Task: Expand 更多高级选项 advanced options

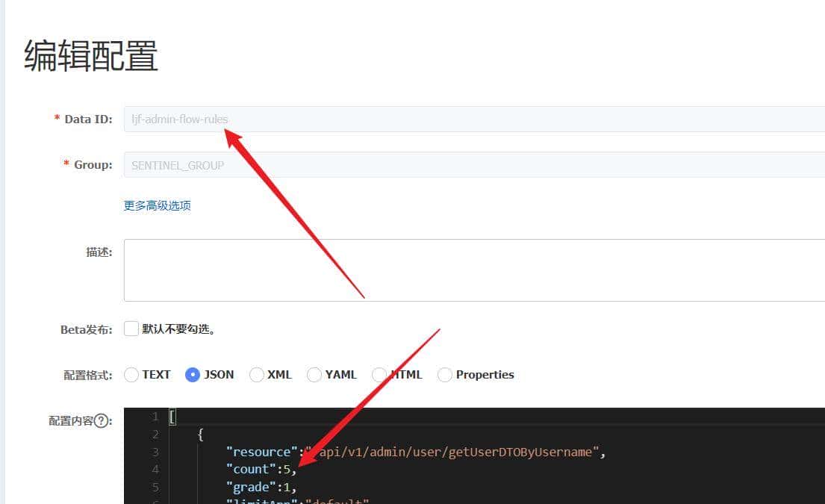Action: (158, 205)
